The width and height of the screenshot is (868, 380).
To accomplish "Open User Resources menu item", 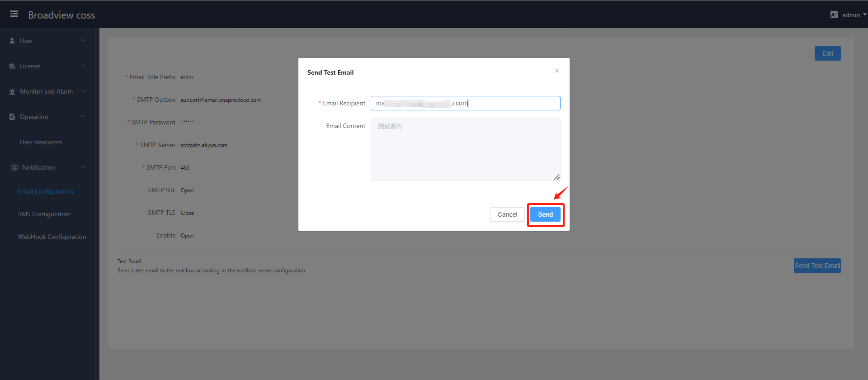I will (41, 142).
